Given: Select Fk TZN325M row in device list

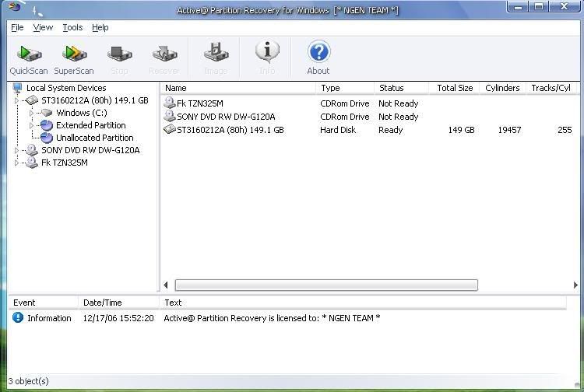Looking at the screenshot, I should tap(369, 103).
